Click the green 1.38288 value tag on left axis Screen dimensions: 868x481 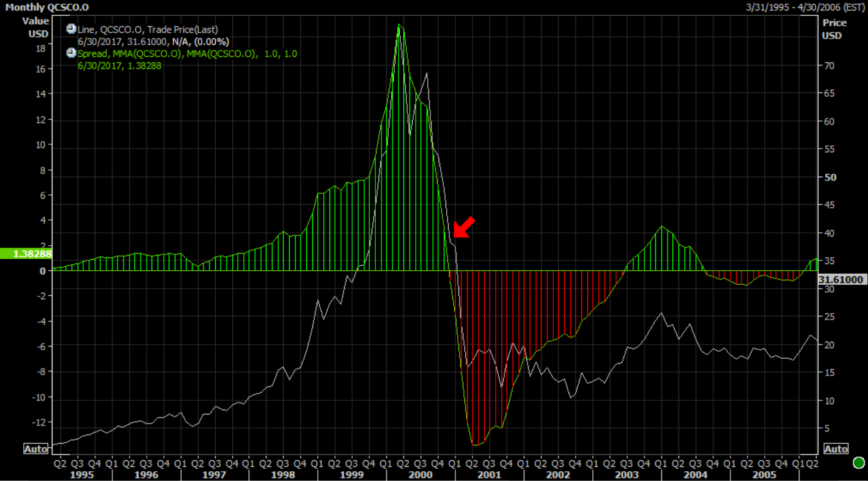pyautogui.click(x=26, y=253)
